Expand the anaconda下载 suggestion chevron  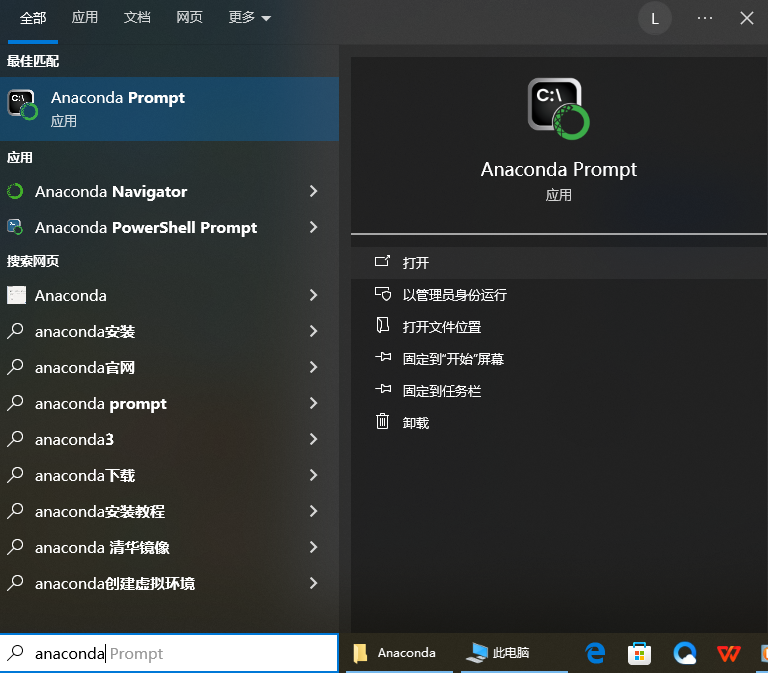pos(313,475)
